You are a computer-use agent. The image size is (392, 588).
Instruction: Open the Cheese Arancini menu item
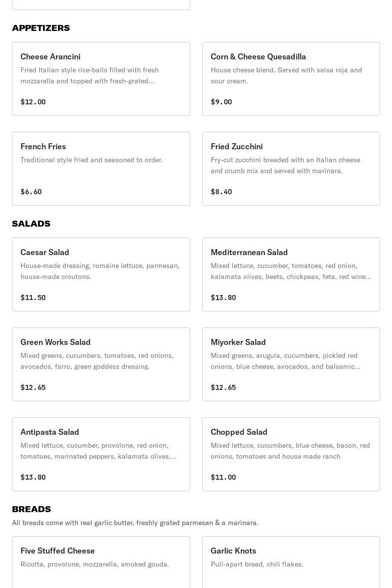[x=50, y=57]
